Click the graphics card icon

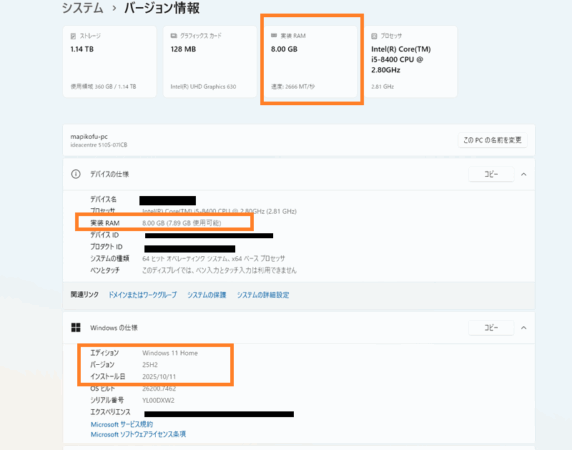tap(174, 36)
